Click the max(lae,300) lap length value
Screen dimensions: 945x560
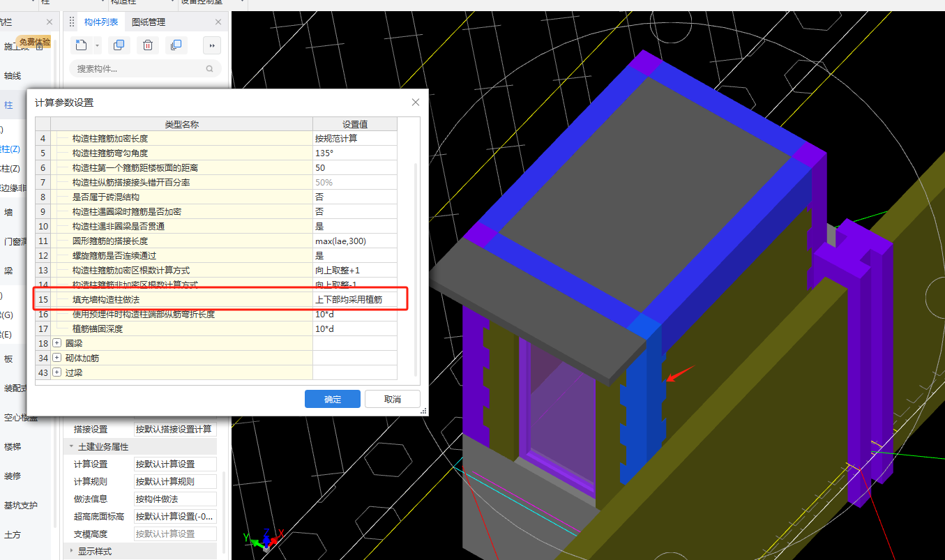pyautogui.click(x=355, y=241)
